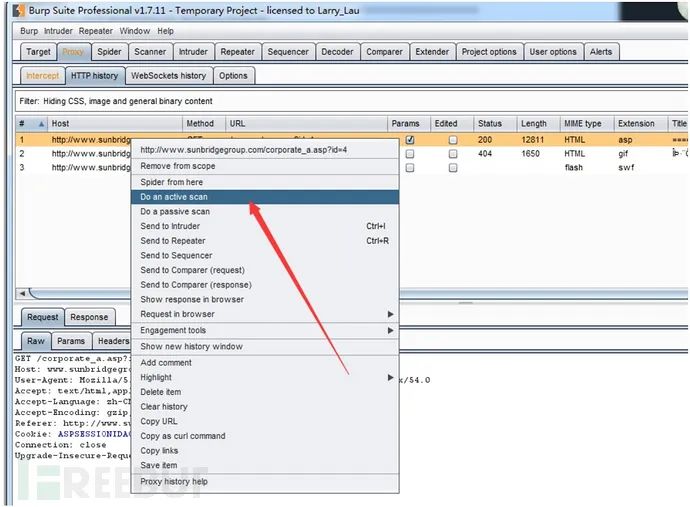Choose Show response in browser
Image resolution: width=690 pixels, height=507 pixels.
pyautogui.click(x=265, y=299)
